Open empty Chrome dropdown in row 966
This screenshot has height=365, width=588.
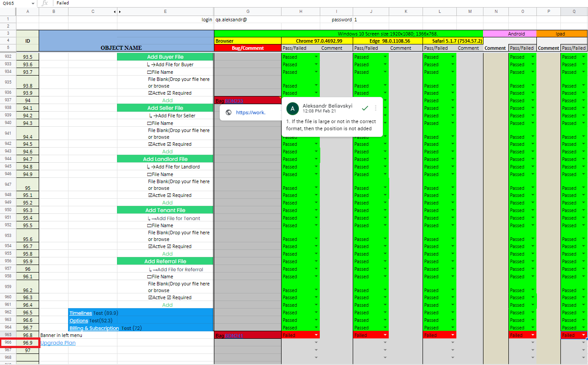(x=317, y=343)
